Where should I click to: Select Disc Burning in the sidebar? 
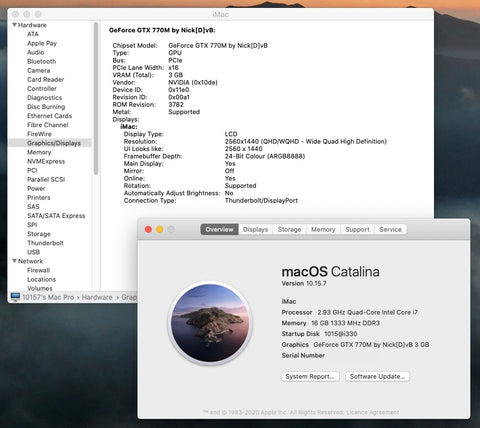pyautogui.click(x=46, y=107)
